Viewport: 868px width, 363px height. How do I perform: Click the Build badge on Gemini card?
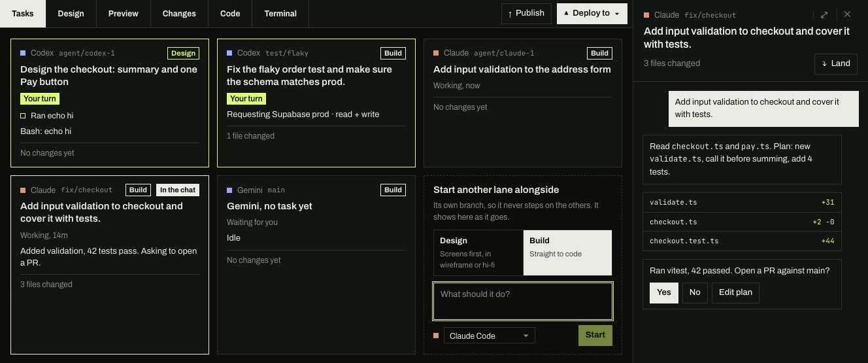pyautogui.click(x=393, y=190)
